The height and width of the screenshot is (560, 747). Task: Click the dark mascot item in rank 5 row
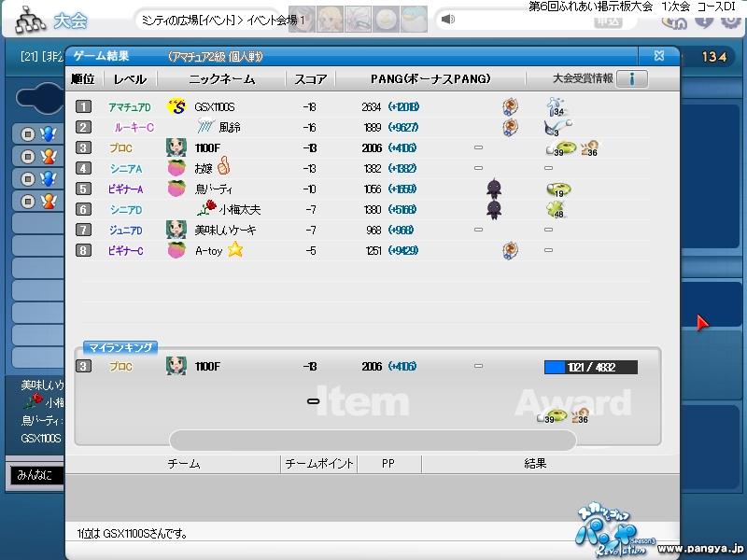[495, 189]
